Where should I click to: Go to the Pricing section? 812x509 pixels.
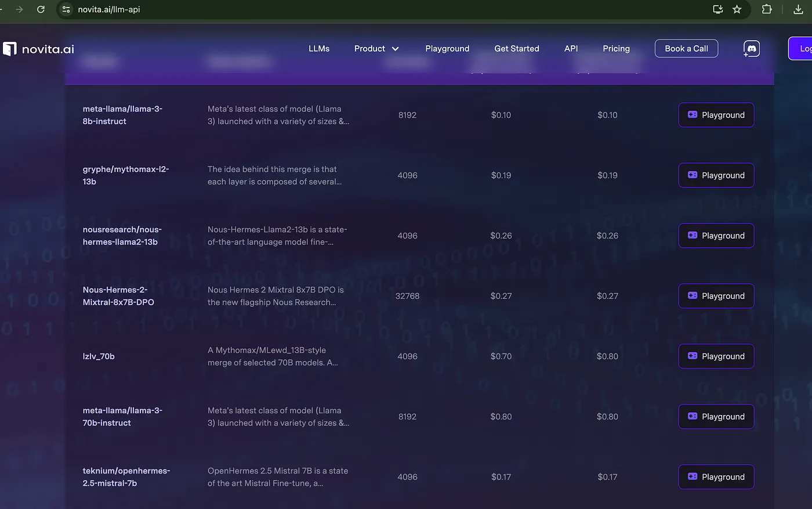click(x=616, y=49)
